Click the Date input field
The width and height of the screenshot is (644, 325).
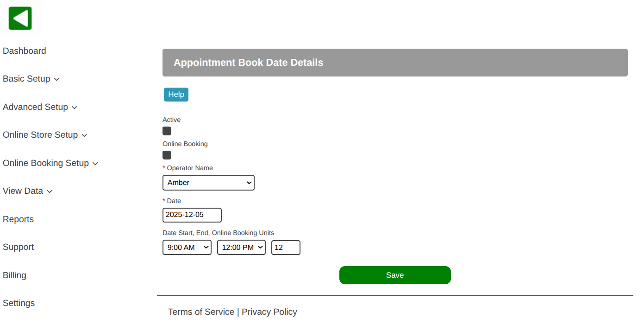[x=192, y=215]
